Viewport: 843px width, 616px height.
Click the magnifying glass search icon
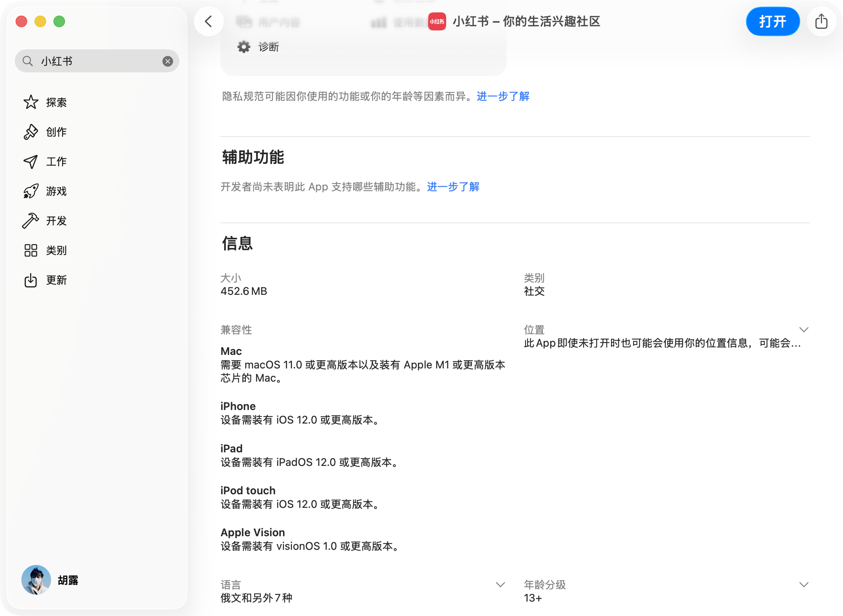[28, 61]
